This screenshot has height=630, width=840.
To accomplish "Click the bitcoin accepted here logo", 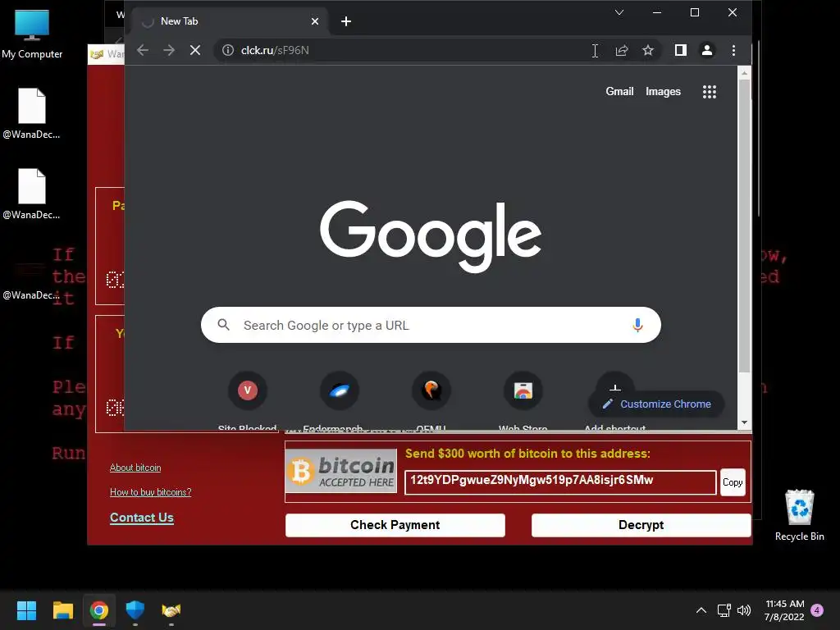I will pos(341,471).
